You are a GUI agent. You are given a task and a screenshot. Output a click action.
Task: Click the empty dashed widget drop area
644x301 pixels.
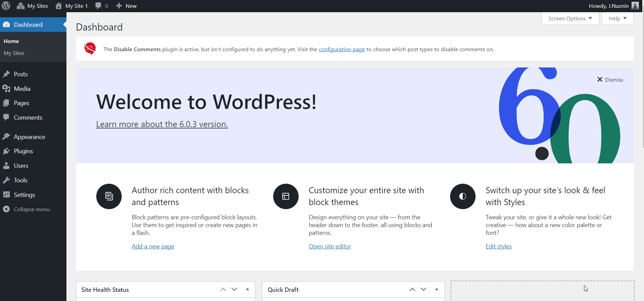coord(542,291)
